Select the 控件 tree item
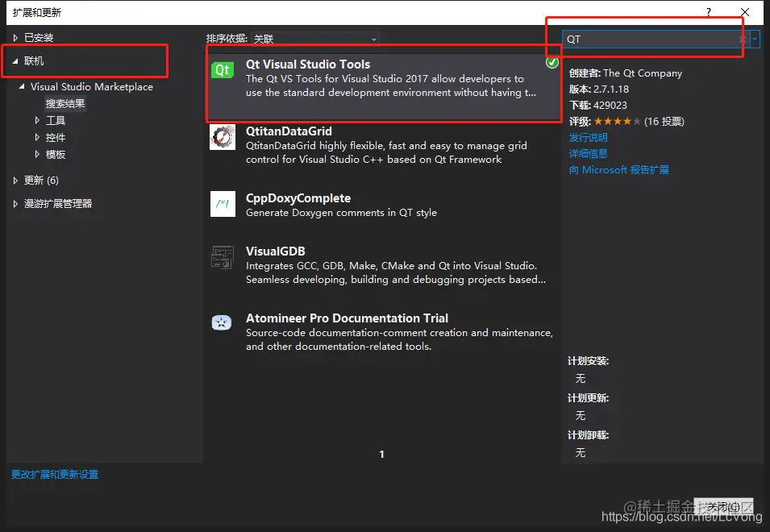The height and width of the screenshot is (532, 770). pos(56,137)
